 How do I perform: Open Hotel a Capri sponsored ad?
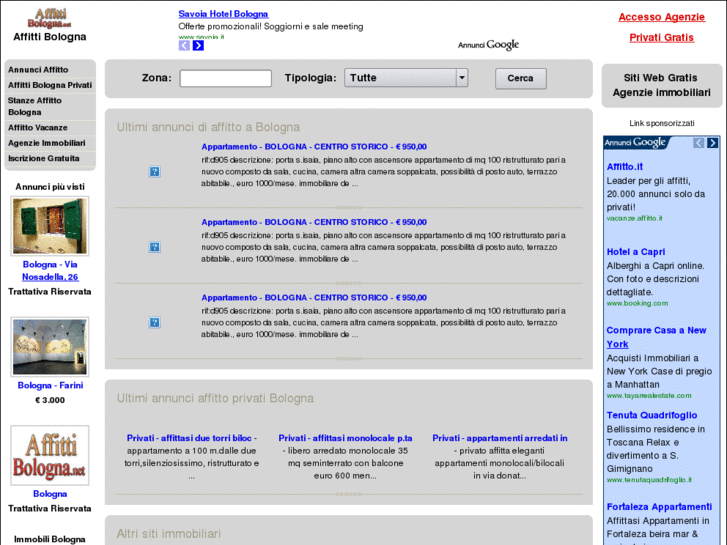click(636, 252)
